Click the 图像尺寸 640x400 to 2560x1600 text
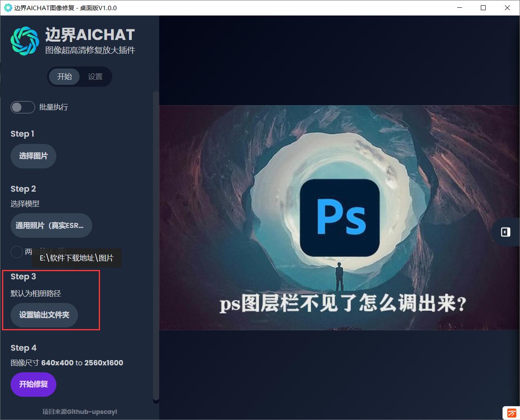 pos(67,363)
